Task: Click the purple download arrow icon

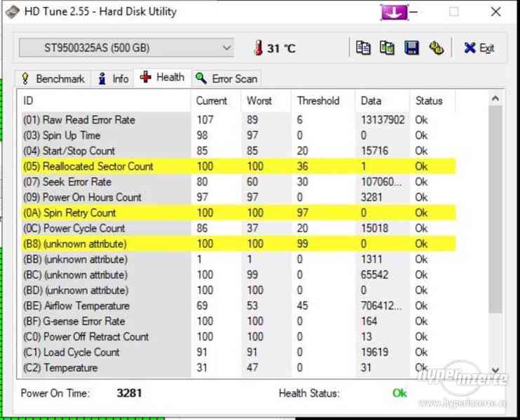Action: 394,12
